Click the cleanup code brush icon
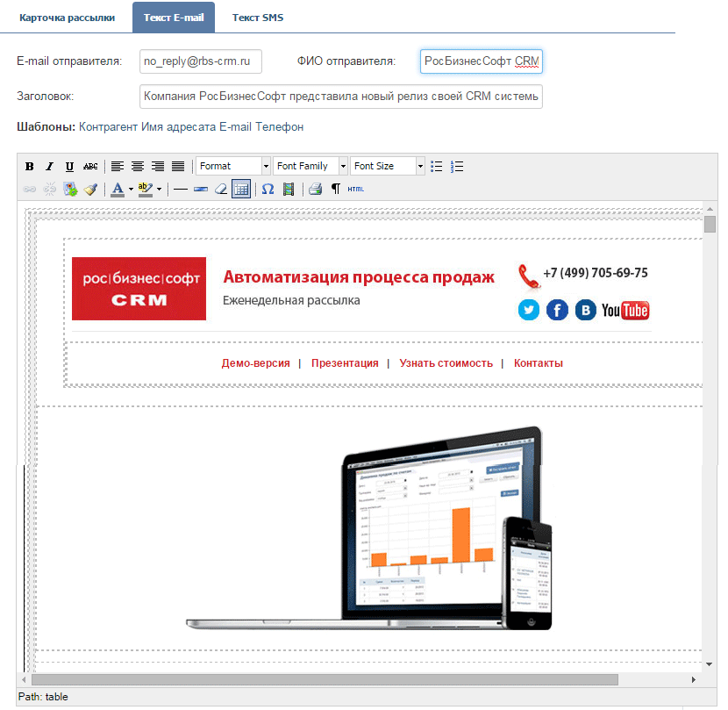This screenshot has width=728, height=710. click(90, 189)
